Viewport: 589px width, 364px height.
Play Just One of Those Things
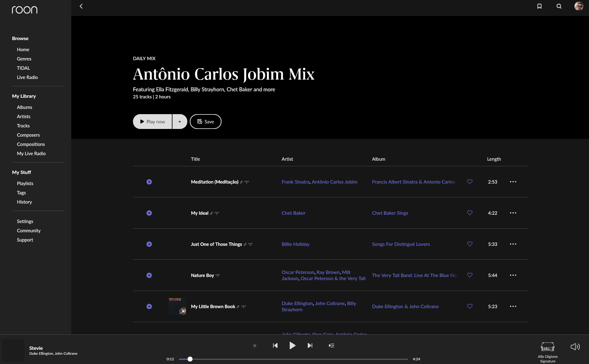(149, 244)
